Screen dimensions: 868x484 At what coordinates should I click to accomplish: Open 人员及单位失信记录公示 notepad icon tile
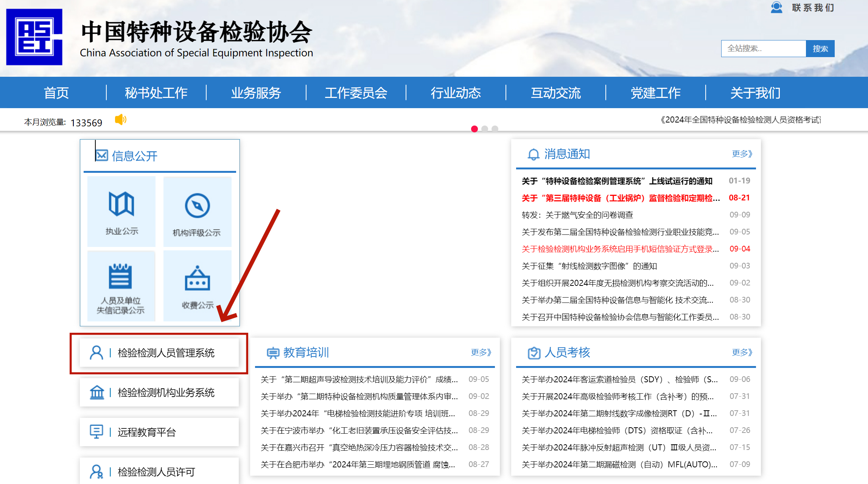[121, 286]
